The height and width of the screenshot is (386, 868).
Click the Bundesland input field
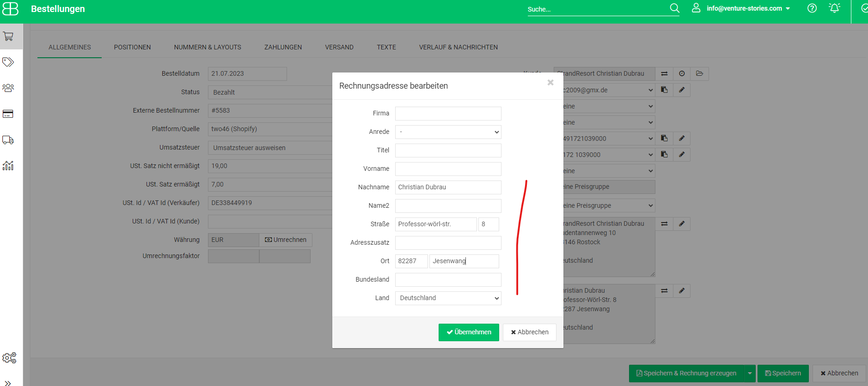(448, 280)
